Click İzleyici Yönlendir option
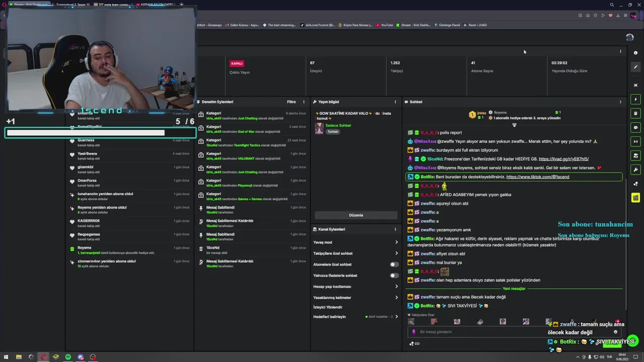Image resolution: width=644 pixels, height=362 pixels. [x=328, y=307]
